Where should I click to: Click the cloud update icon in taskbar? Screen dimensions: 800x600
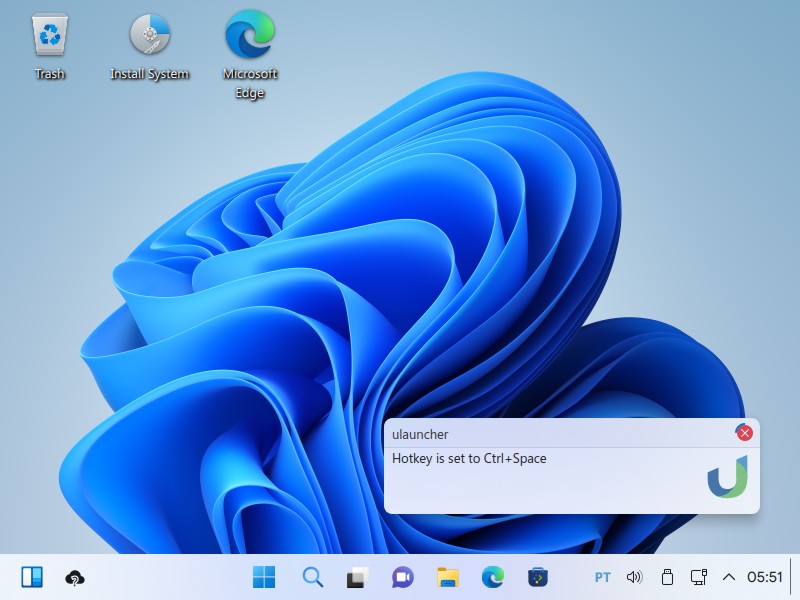74,577
